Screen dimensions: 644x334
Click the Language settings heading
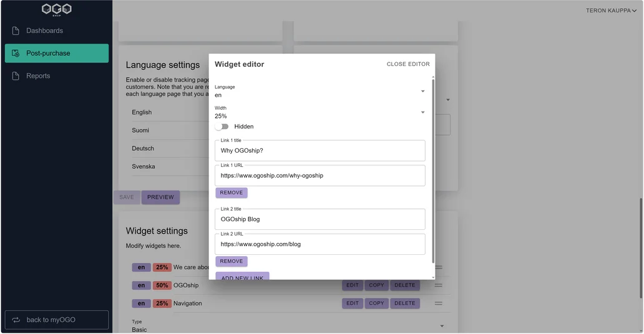coord(163,65)
